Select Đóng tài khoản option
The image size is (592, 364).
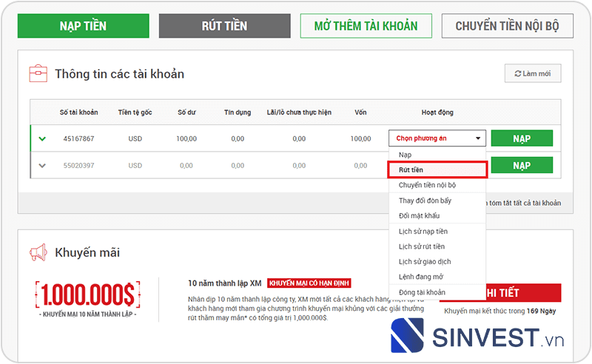click(437, 292)
